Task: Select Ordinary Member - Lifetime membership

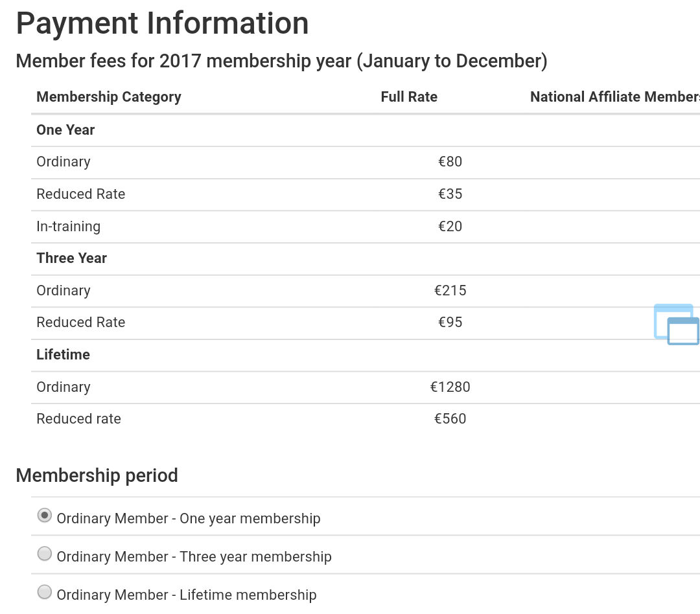Action: 44,593
